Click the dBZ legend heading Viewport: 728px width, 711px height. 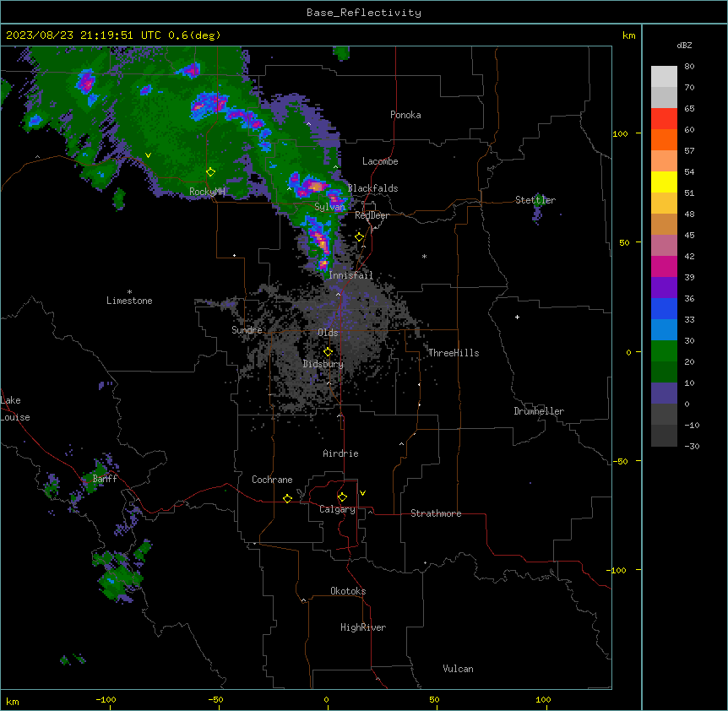(684, 45)
